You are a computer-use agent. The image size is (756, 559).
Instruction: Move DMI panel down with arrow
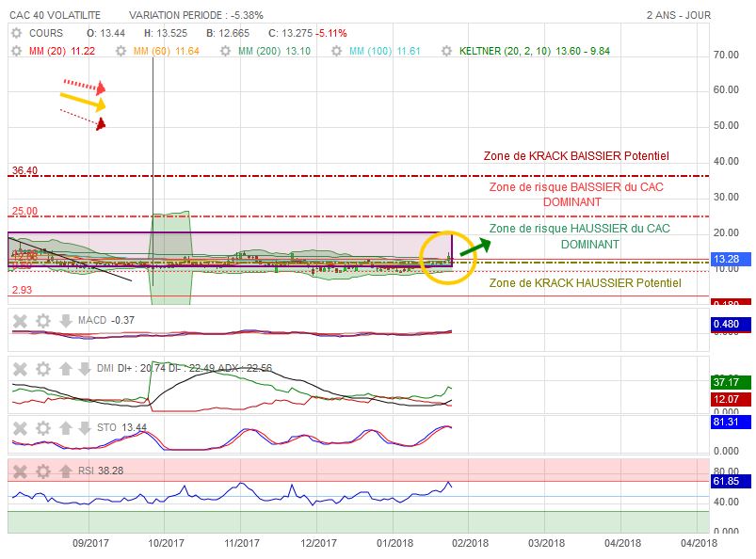[x=85, y=369]
